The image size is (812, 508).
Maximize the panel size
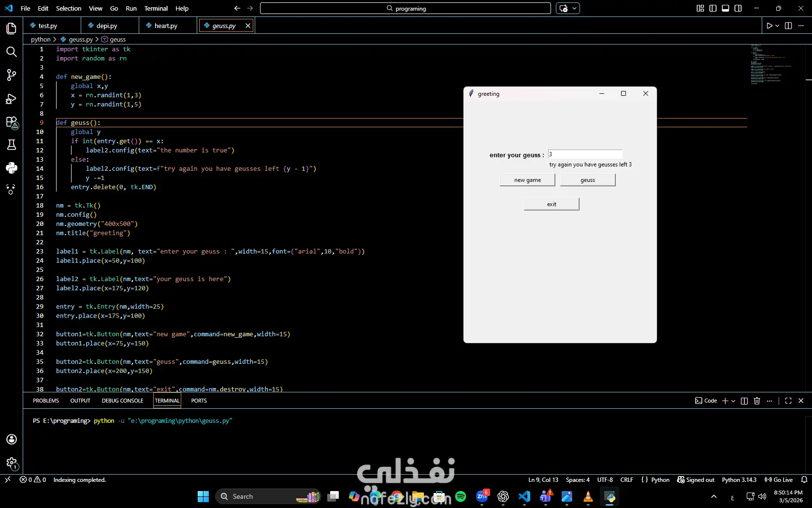point(788,401)
